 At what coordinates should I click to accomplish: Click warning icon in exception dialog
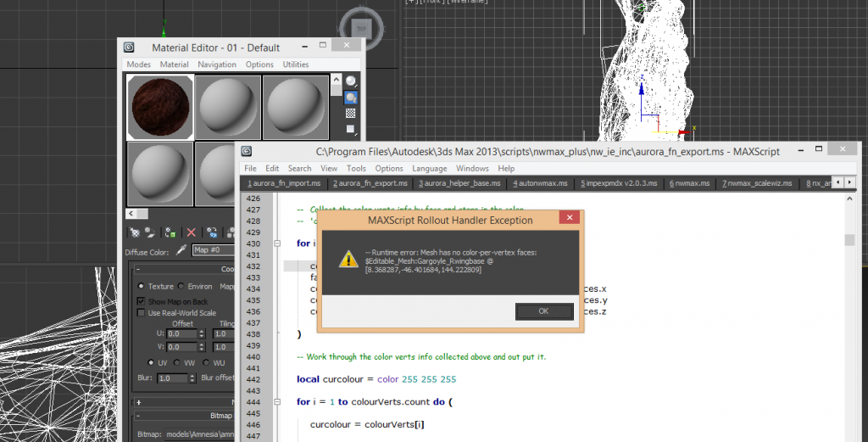click(x=348, y=259)
